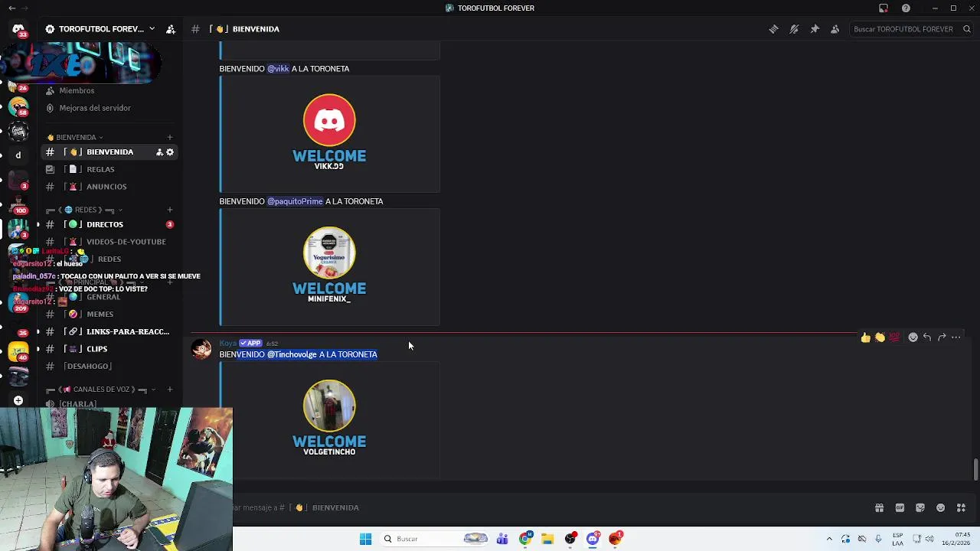
Task: Collapse the REDES category
Action: (x=84, y=210)
